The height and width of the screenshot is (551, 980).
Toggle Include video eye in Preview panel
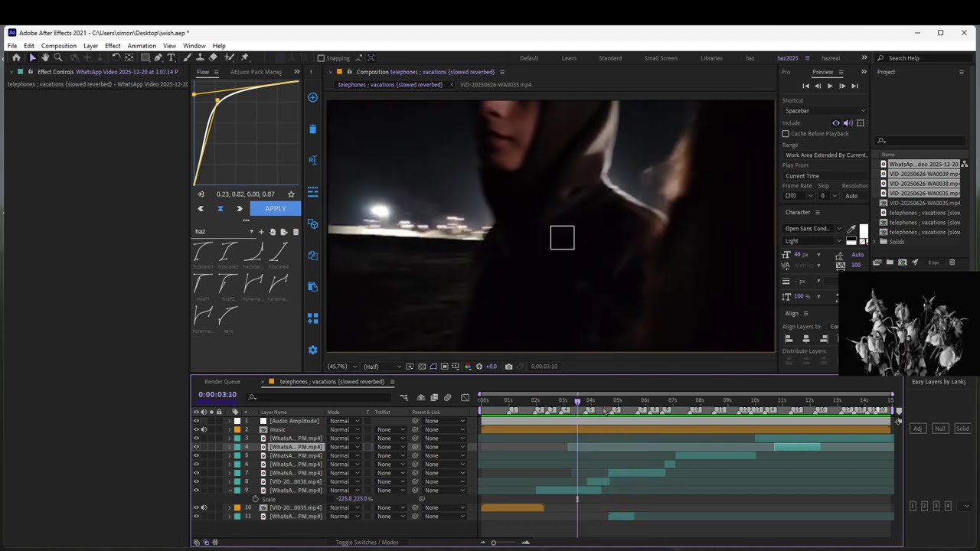(836, 123)
